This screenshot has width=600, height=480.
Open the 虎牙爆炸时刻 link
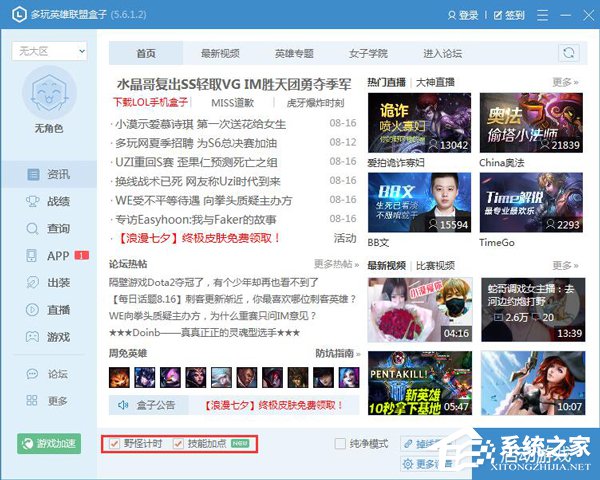(315, 103)
